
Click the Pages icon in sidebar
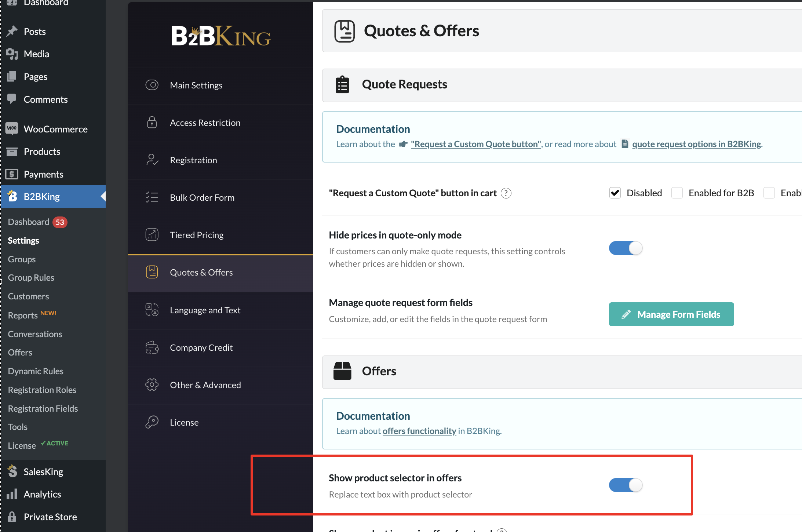click(12, 77)
